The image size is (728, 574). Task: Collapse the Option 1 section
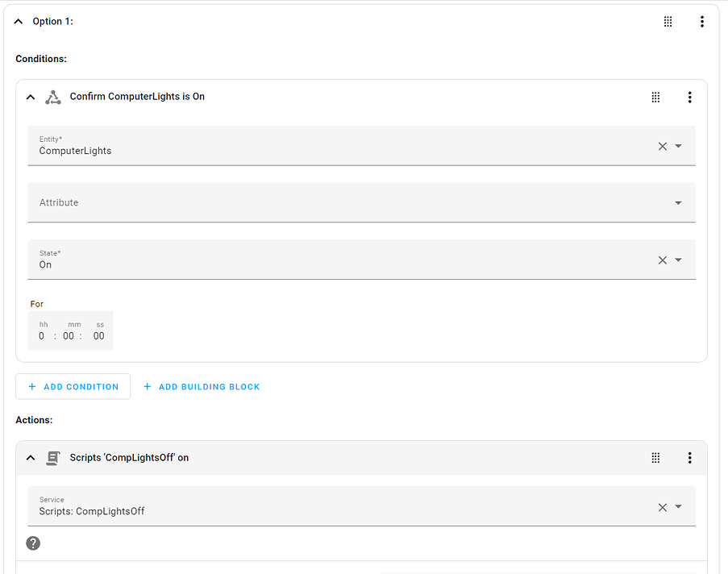pos(19,21)
